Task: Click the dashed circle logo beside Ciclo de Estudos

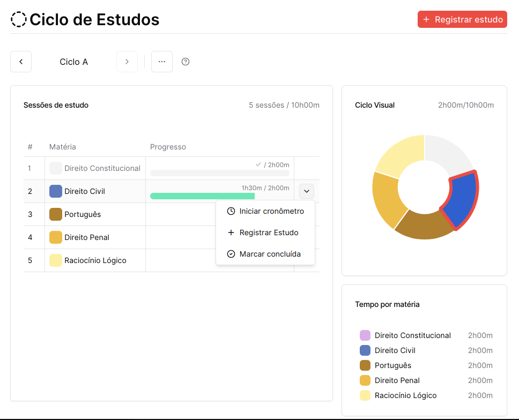Action: pos(19,19)
